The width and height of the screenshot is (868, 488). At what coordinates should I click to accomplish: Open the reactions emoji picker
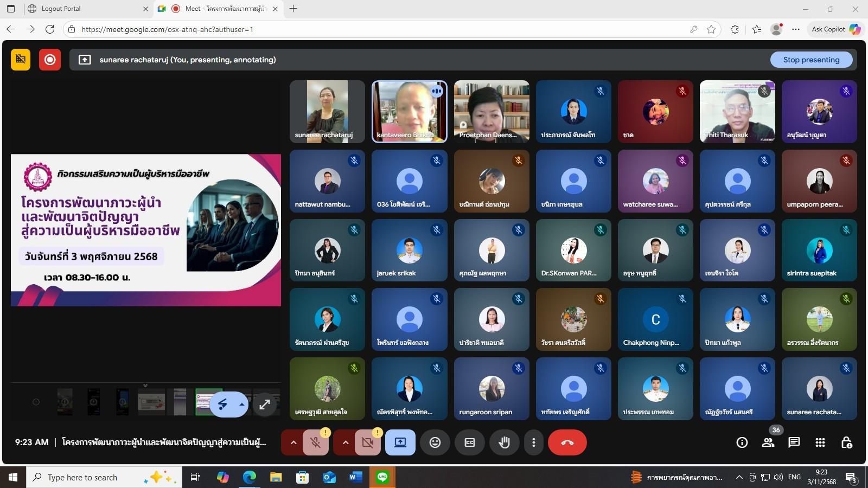[435, 442]
